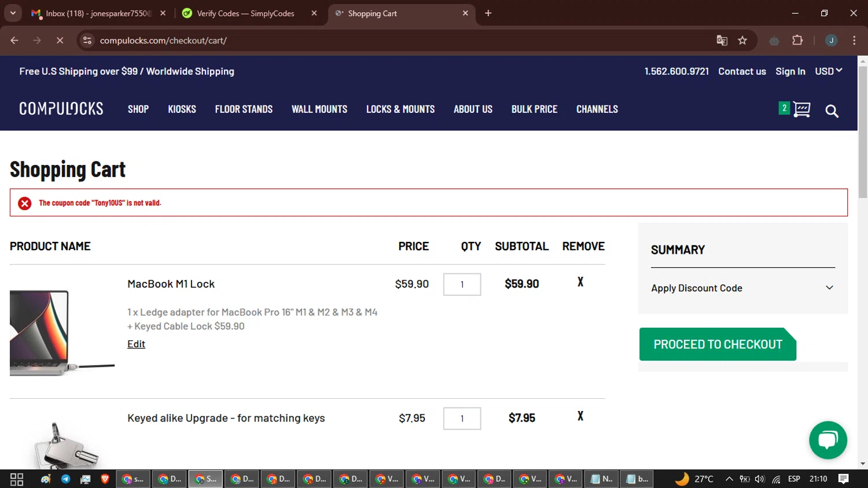Bookmark this page with star icon
Viewport: 868px width, 488px height.
point(742,41)
